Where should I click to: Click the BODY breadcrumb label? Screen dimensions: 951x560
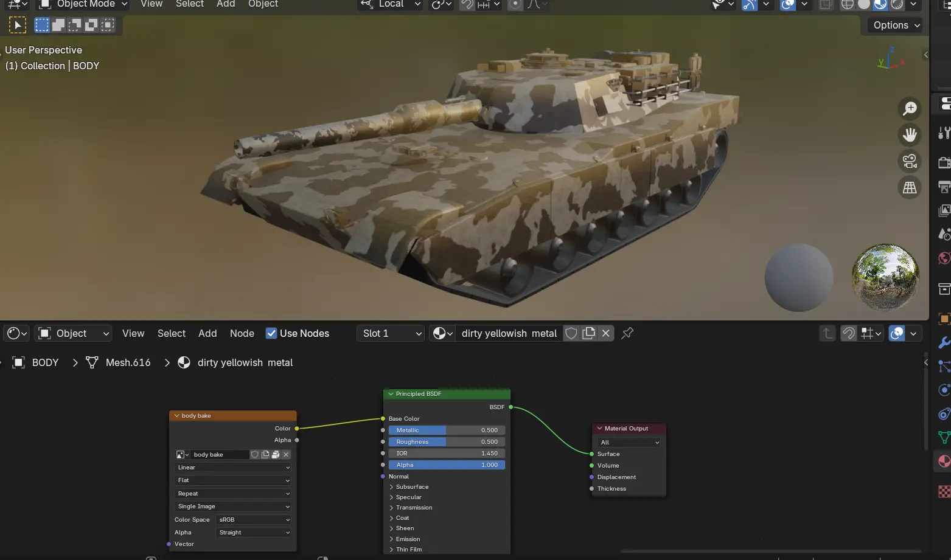click(45, 362)
